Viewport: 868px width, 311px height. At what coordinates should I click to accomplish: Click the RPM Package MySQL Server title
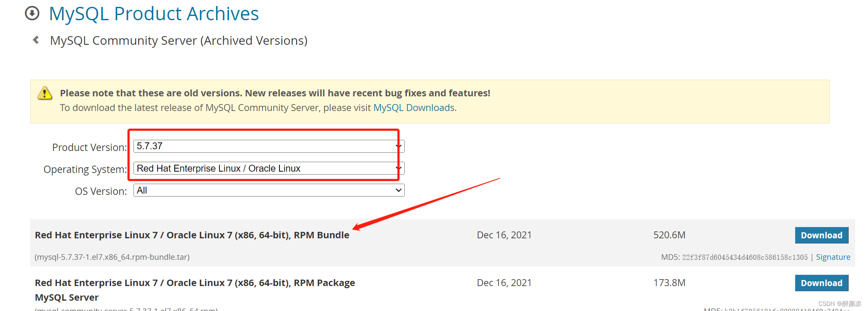(x=195, y=290)
